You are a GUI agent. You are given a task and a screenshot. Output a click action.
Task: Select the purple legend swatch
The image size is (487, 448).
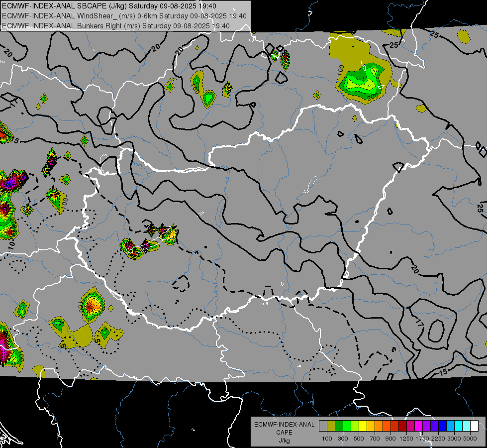(x=427, y=426)
